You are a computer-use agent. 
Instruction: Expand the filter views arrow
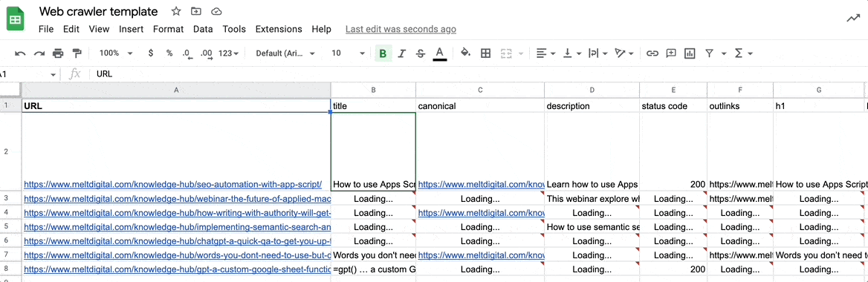pos(724,53)
